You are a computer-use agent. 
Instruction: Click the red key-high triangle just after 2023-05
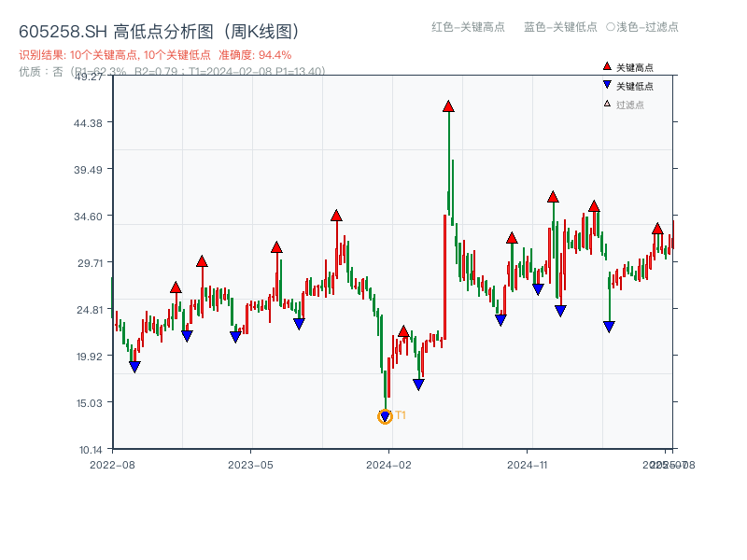(276, 247)
